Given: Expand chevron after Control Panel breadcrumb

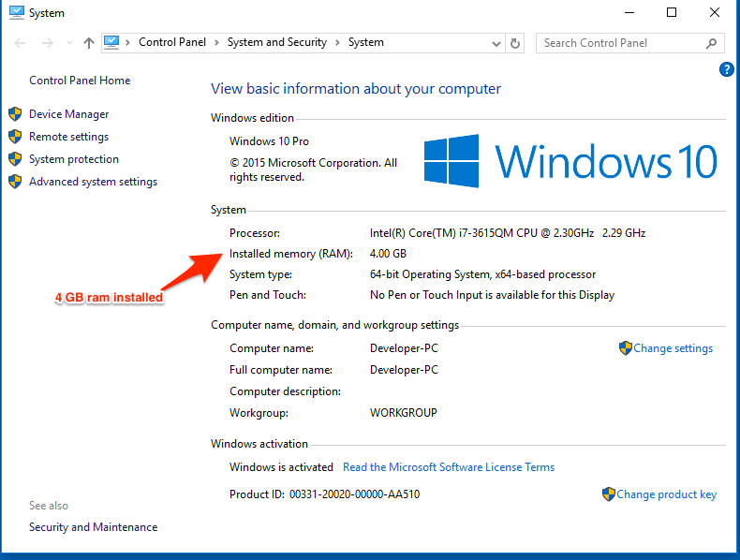Looking at the screenshot, I should coord(216,42).
